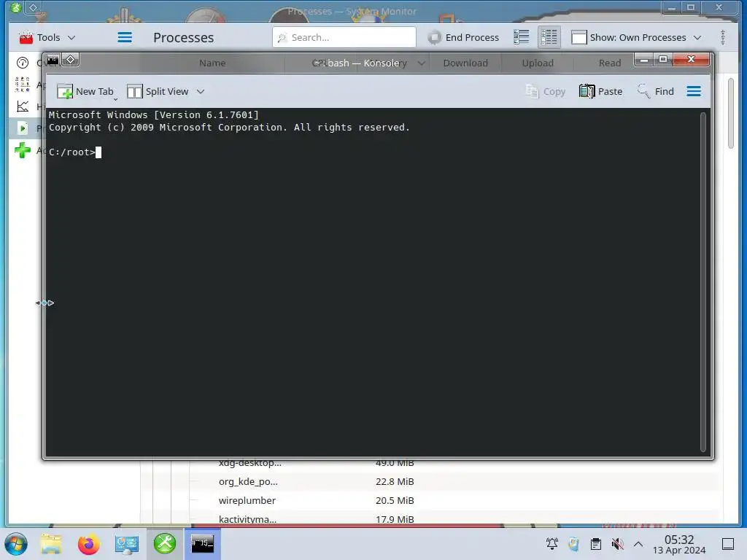Select the org_kde_po... process row

pos(430,481)
